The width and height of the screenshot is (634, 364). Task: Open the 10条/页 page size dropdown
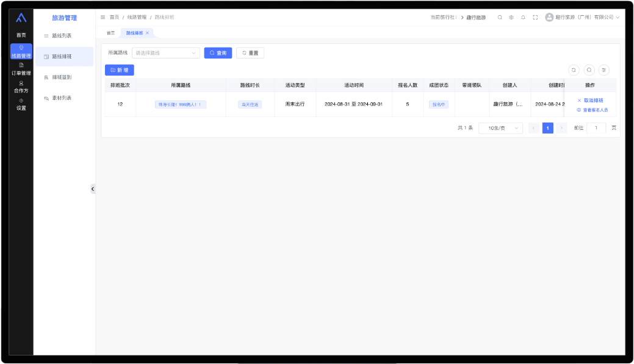coord(500,128)
